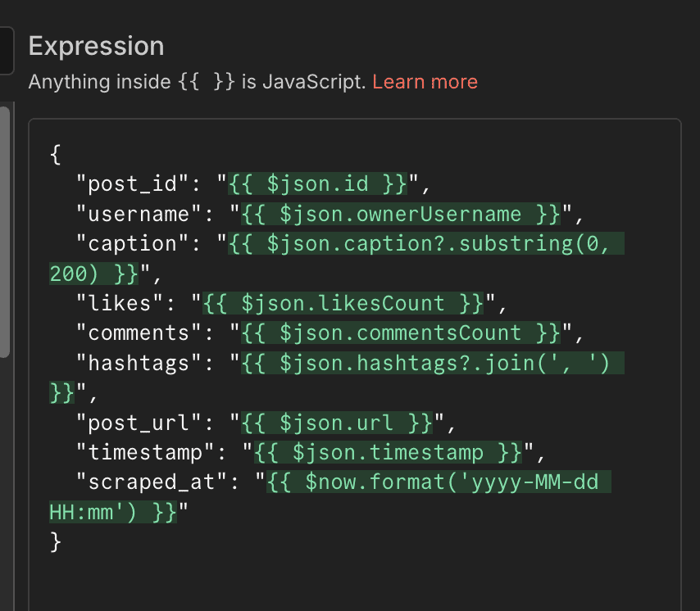Click the Expression heading
Viewport: 700px width, 611px height.
(96, 46)
